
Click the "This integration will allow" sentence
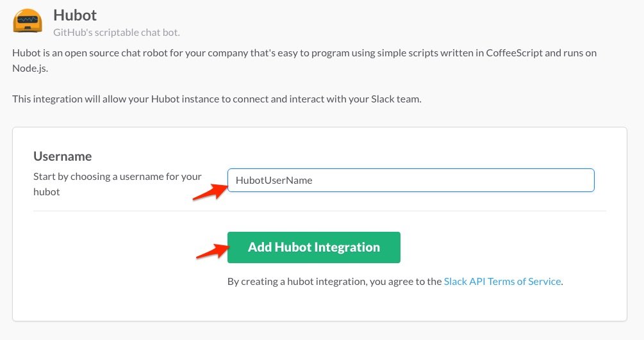pyautogui.click(x=217, y=99)
